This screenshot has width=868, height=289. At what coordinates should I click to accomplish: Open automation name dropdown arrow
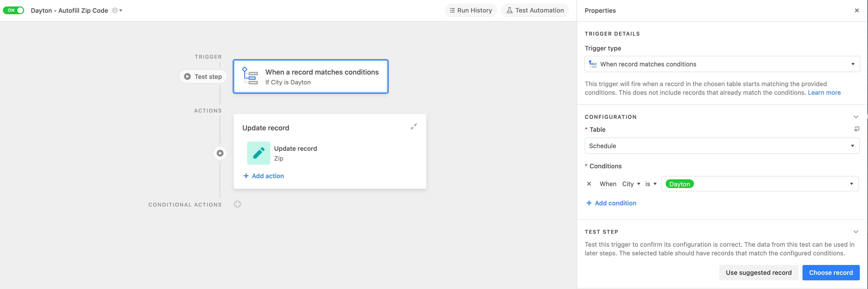[121, 10]
